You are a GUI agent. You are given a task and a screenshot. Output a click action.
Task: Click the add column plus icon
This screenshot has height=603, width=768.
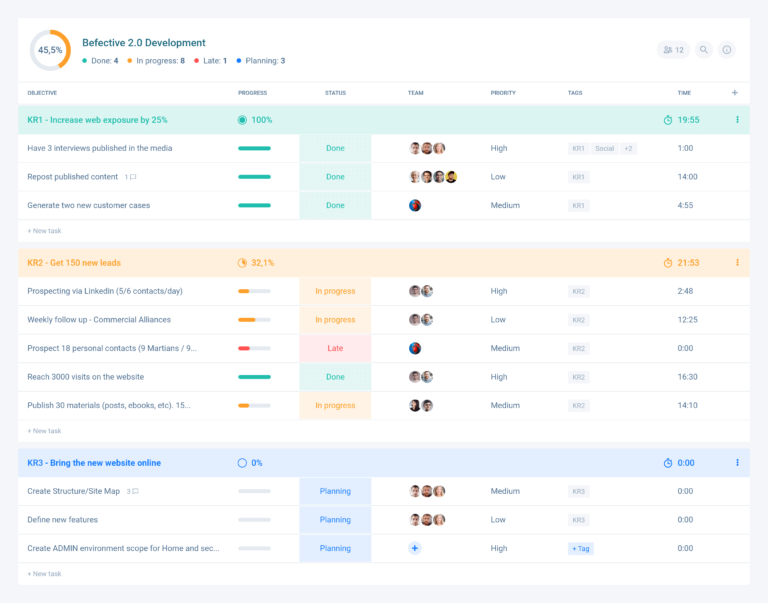click(735, 93)
